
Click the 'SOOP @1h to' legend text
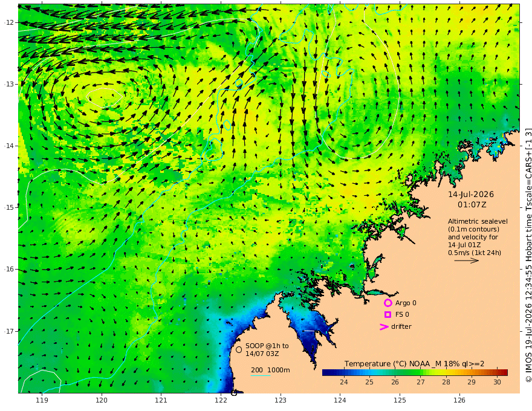click(x=267, y=346)
